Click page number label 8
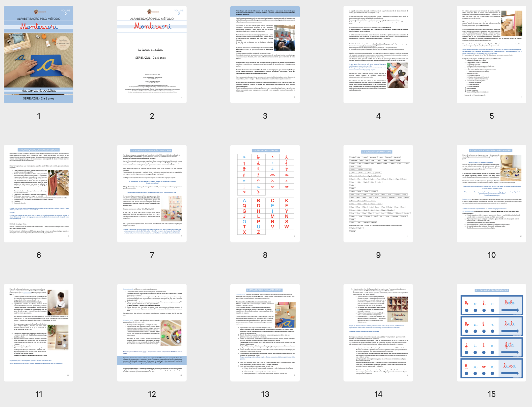This screenshot has width=532, height=407. click(265, 255)
